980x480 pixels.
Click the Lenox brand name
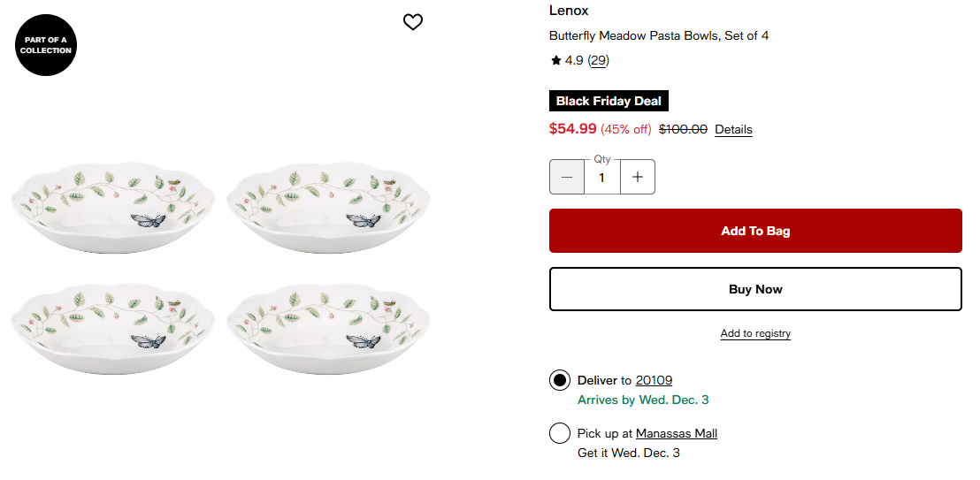click(x=569, y=11)
